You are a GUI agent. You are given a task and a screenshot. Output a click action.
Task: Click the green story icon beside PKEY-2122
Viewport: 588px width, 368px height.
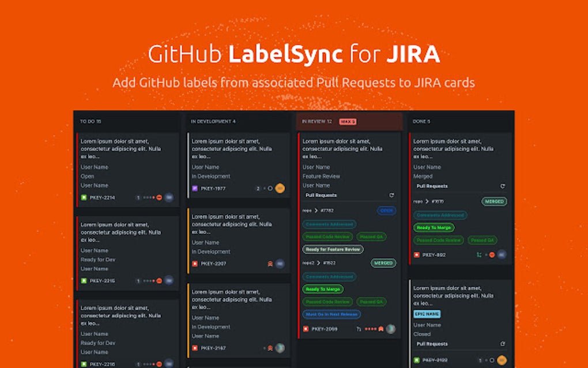click(416, 360)
